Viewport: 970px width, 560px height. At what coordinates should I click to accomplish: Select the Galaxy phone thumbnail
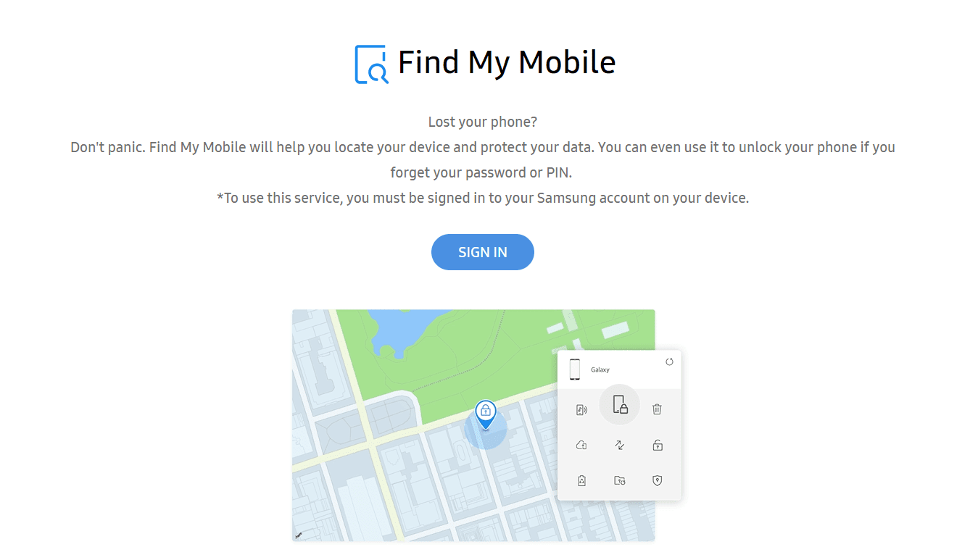tap(575, 369)
